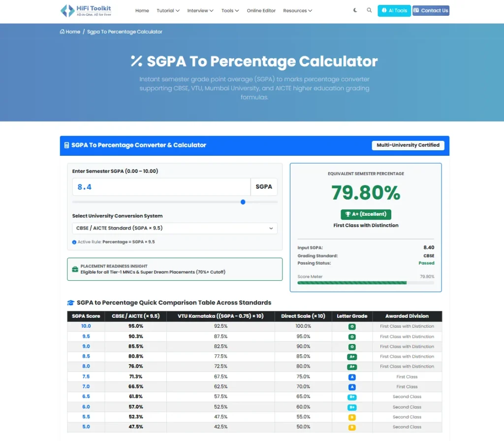The image size is (504, 441).
Task: Click the O grade badge in 9.0 row
Action: pos(352,347)
